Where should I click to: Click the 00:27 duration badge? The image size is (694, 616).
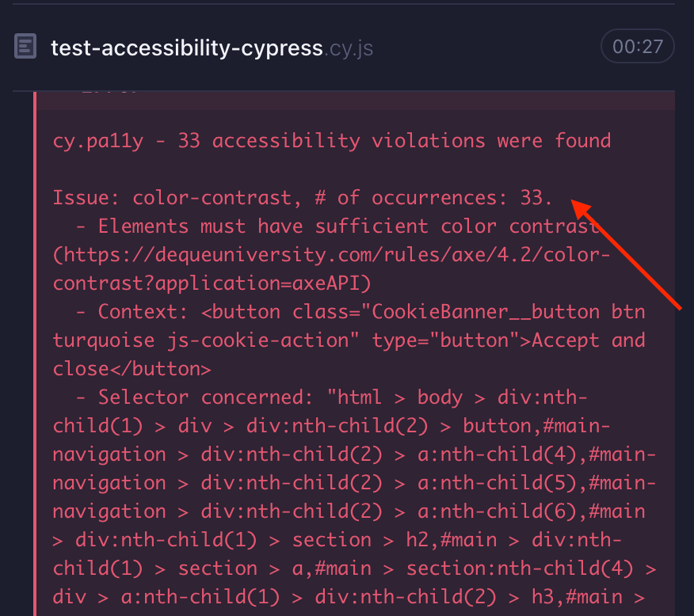pyautogui.click(x=637, y=46)
